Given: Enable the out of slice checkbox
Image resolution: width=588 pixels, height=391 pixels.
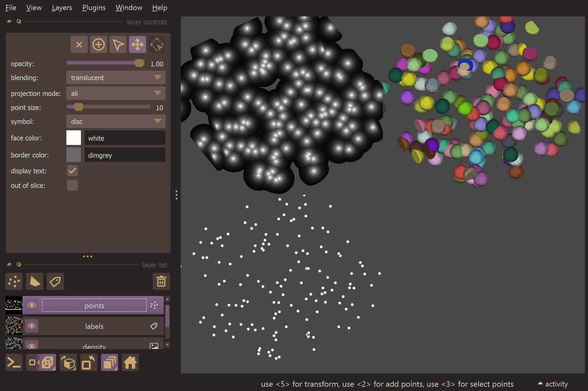Looking at the screenshot, I should pos(72,185).
